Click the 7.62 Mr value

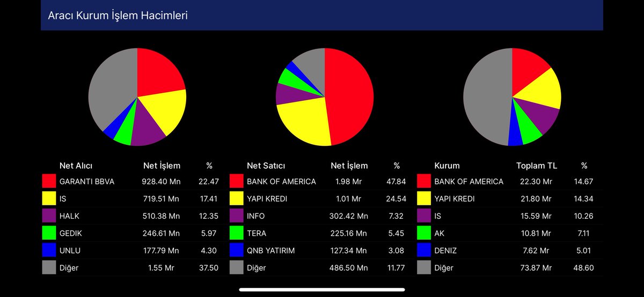point(537,250)
